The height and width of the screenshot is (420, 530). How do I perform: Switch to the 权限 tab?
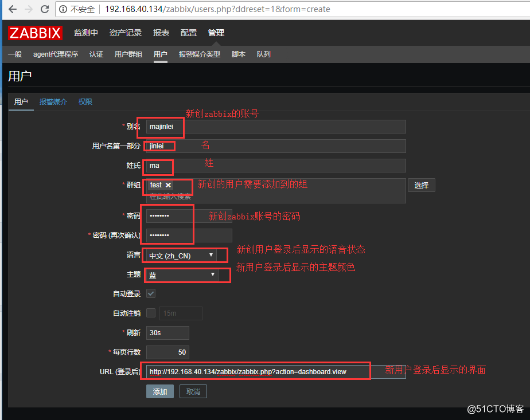click(x=85, y=101)
